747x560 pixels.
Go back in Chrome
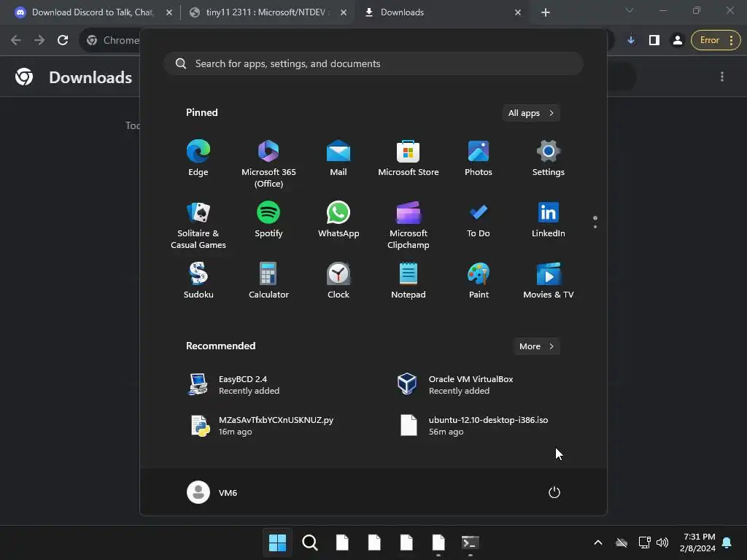coord(16,41)
